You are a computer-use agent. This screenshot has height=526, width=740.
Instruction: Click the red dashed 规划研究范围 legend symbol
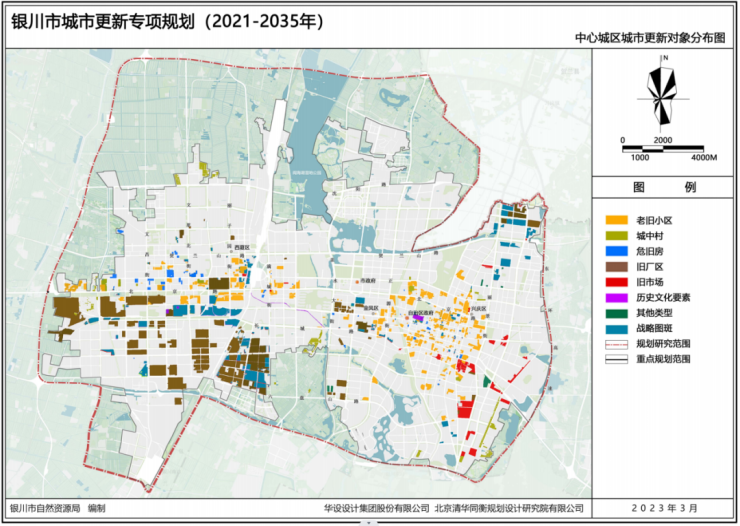(617, 344)
